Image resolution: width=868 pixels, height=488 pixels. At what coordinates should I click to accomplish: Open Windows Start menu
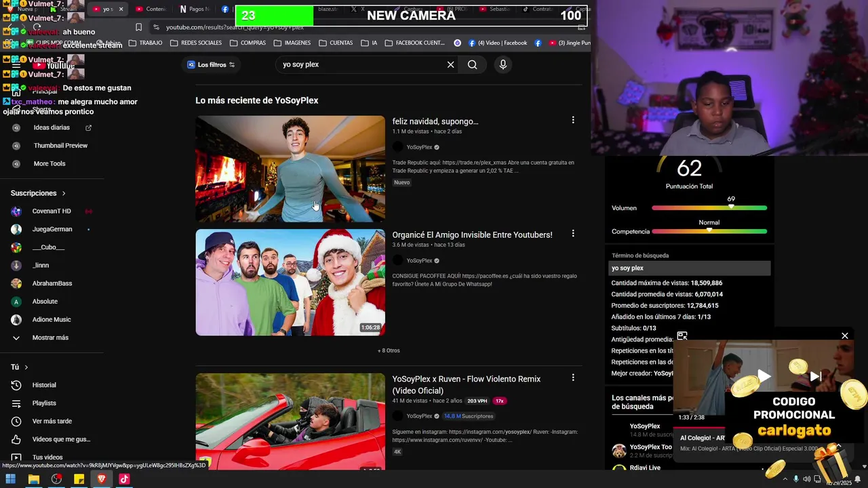(11, 479)
